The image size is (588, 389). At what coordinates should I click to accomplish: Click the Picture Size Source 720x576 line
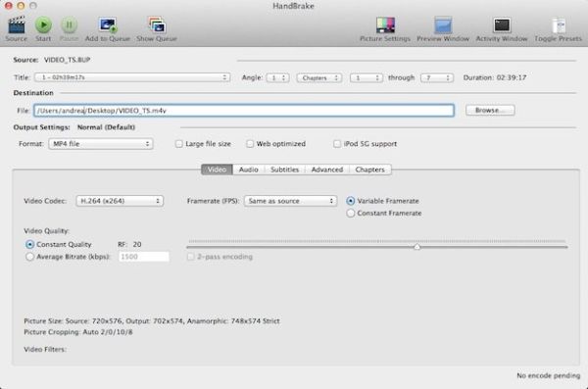(152, 321)
